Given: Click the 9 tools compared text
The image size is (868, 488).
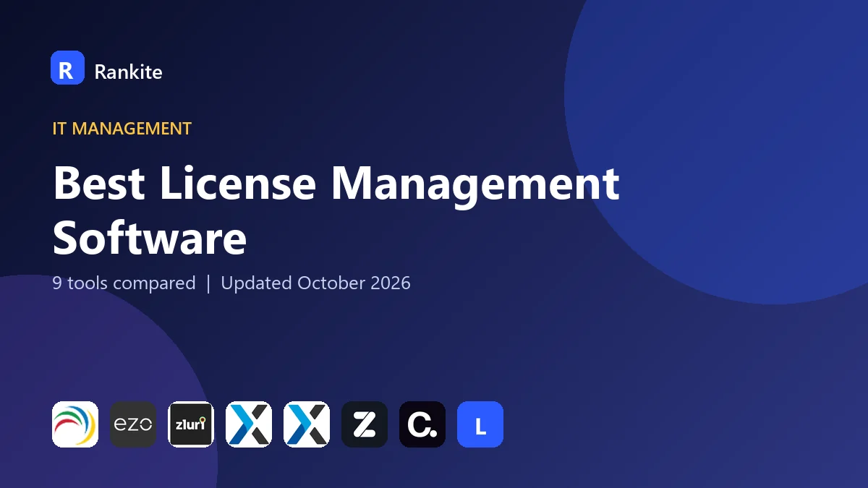Looking at the screenshot, I should click(124, 283).
